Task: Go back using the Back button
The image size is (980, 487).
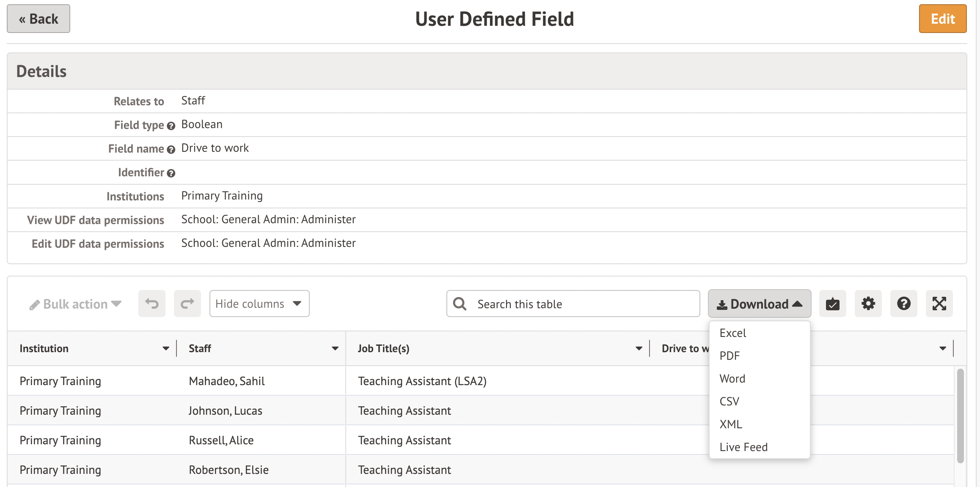Action: [39, 19]
